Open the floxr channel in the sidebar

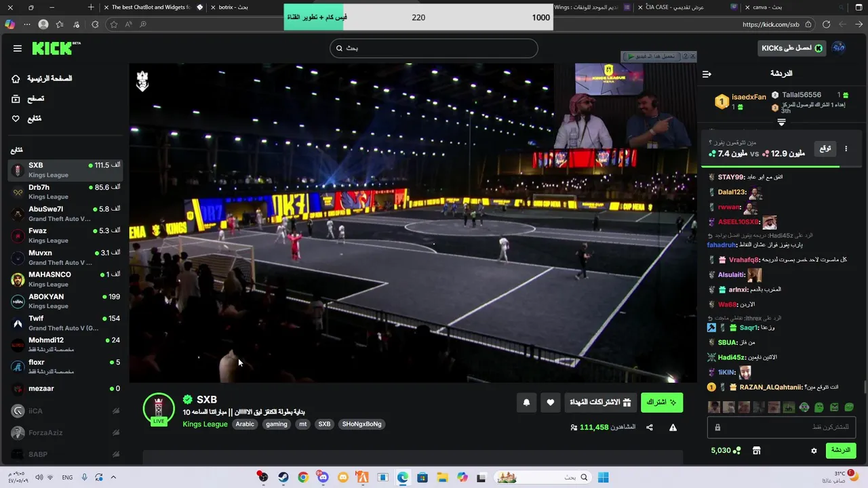pos(65,367)
